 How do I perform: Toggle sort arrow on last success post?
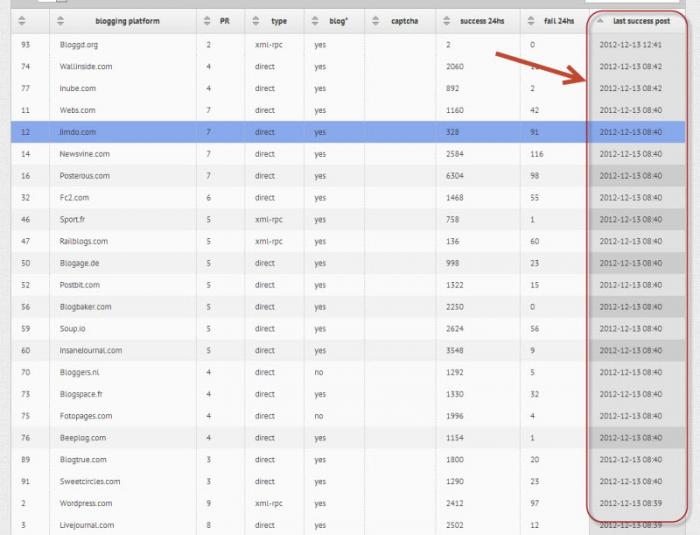point(600,21)
